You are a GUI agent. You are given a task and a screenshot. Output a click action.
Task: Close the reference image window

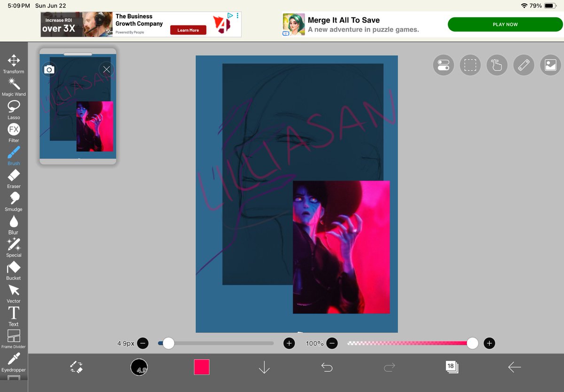pyautogui.click(x=107, y=70)
